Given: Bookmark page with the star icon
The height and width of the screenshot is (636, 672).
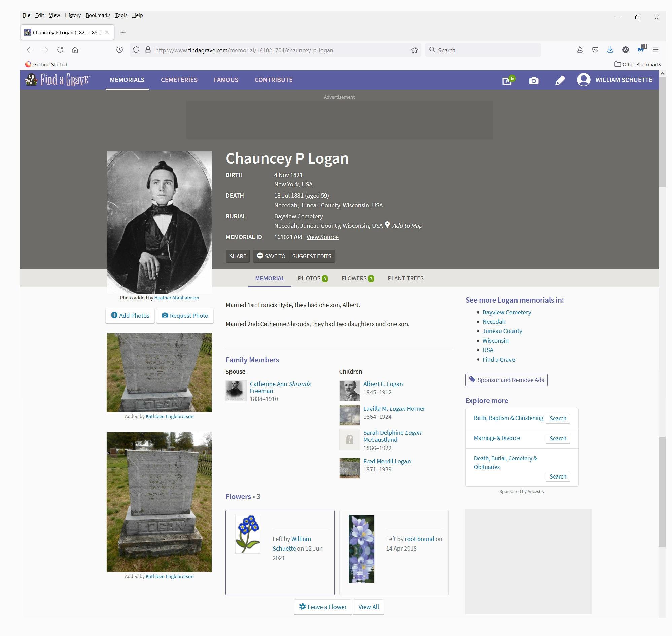Looking at the screenshot, I should pos(414,50).
